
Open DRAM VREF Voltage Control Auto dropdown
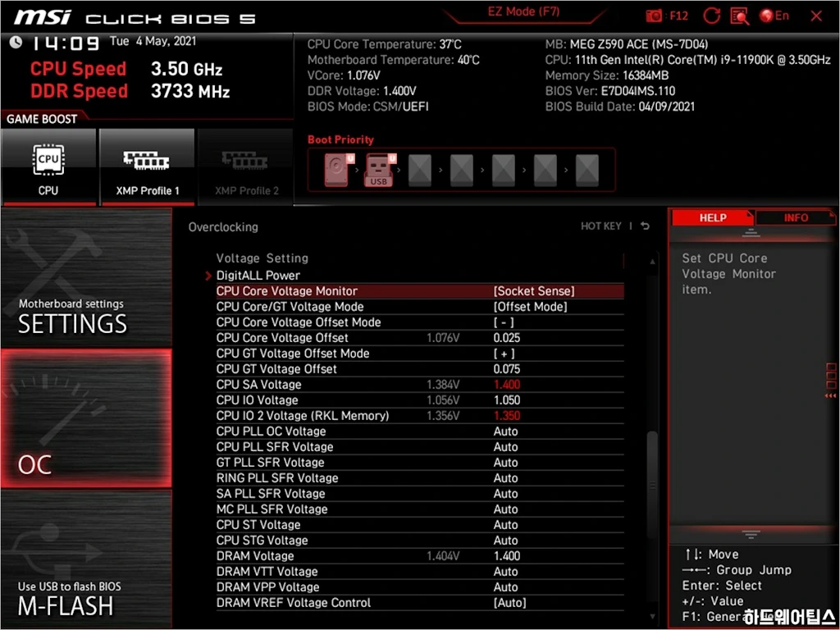509,603
